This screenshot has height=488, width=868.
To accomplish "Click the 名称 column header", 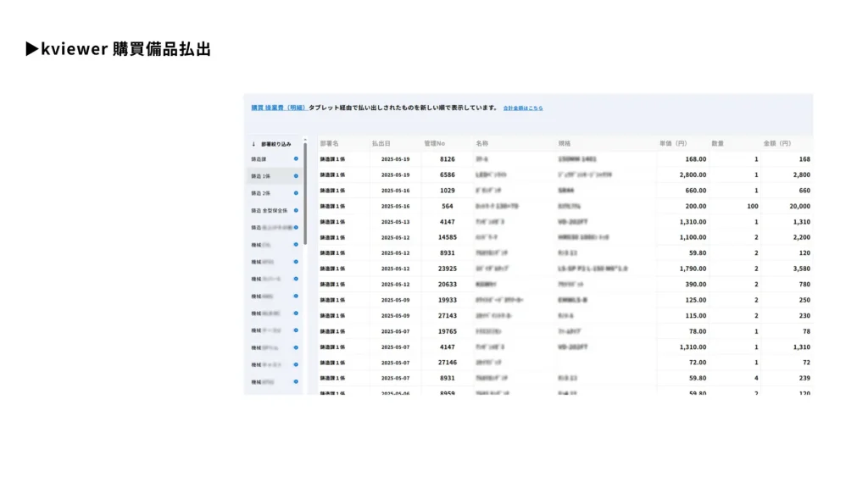I will click(482, 143).
